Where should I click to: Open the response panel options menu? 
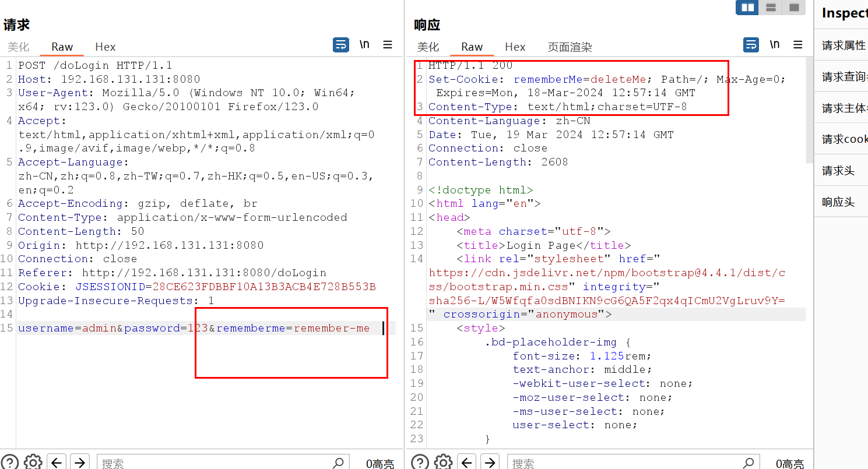click(x=797, y=45)
